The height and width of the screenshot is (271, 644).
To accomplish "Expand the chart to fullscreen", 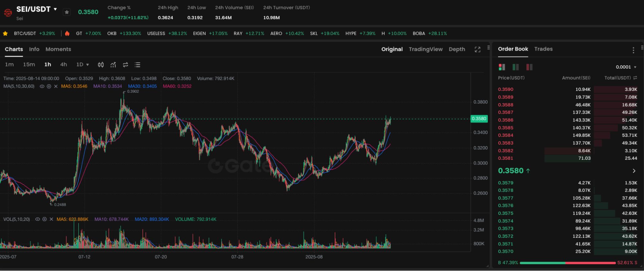I will coord(477,49).
